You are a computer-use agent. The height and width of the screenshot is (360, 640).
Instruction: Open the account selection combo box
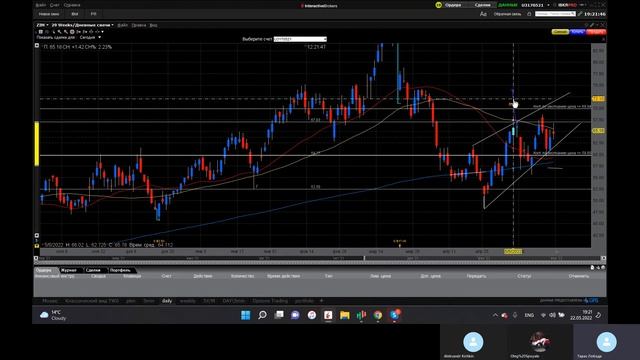click(x=300, y=39)
